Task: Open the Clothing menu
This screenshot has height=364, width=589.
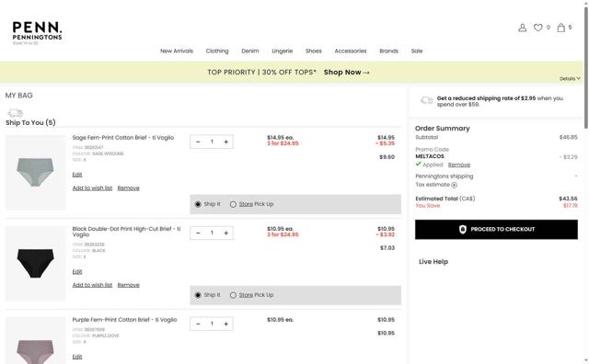Action: (217, 51)
